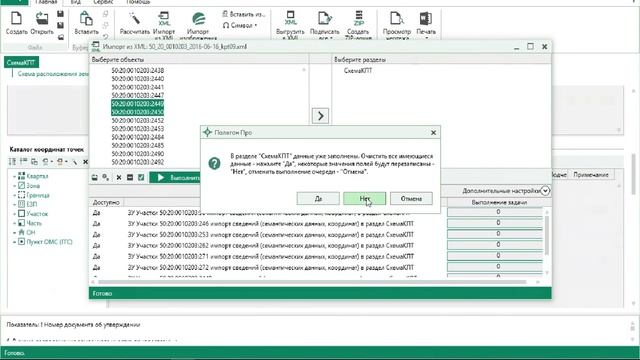Expand the Зона tree node
The height and width of the screenshot is (360, 640).
[x=14, y=186]
